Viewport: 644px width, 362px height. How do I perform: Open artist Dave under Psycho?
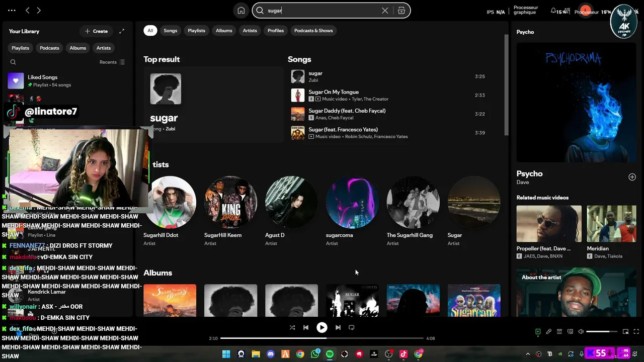click(522, 183)
